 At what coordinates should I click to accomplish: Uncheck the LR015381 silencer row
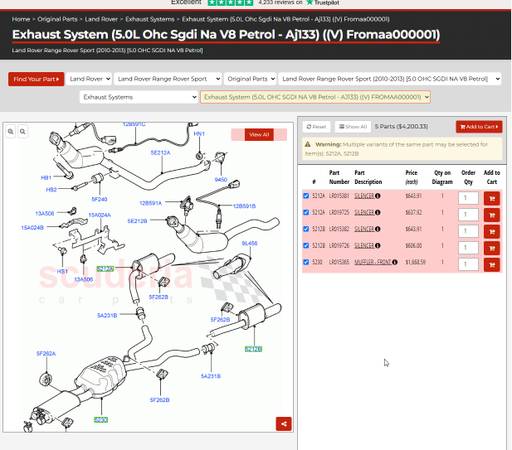306,196
